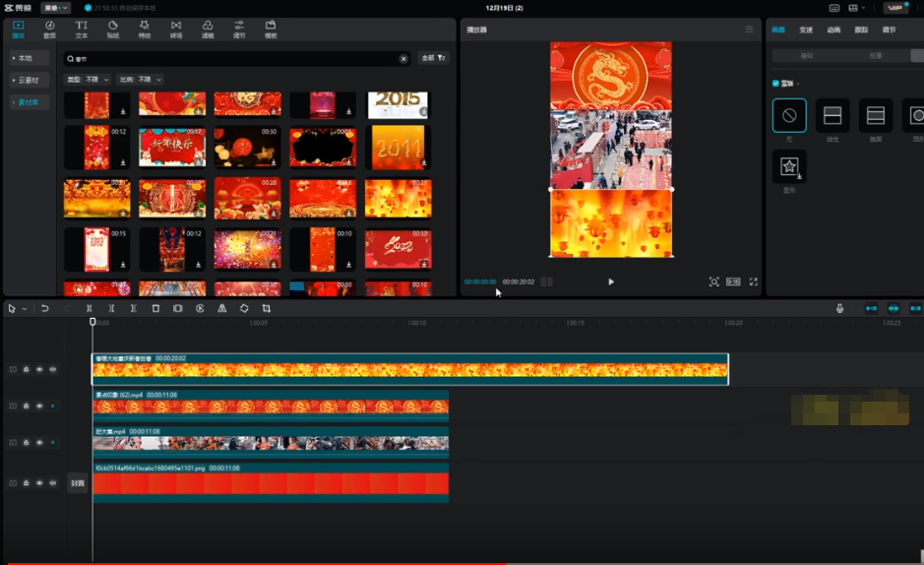Play the video in the player
Screen dimensions: 924x565
pos(610,282)
